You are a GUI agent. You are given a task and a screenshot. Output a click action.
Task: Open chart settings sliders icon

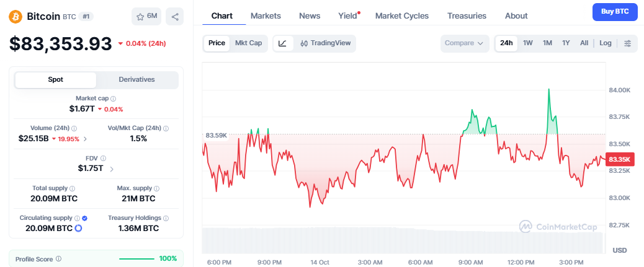628,43
